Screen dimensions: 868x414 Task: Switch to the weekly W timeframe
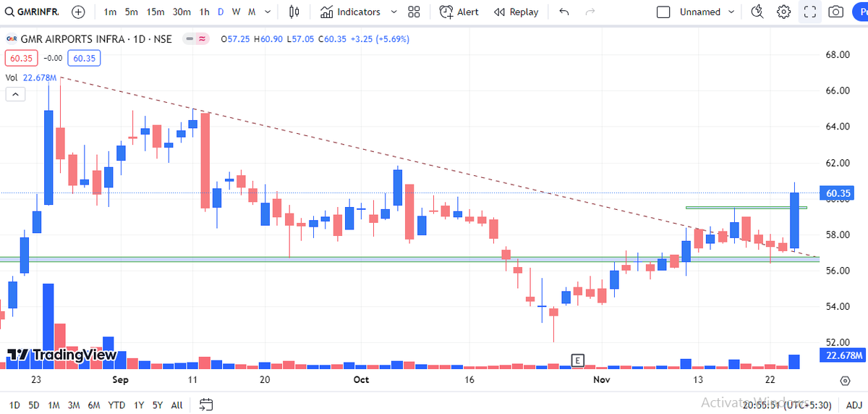[x=236, y=12]
